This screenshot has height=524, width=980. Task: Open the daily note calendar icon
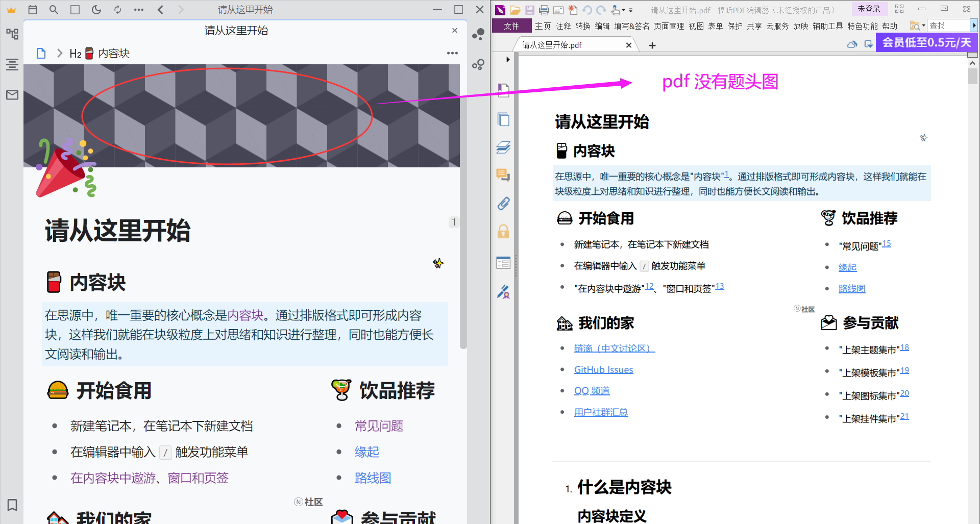(33, 10)
